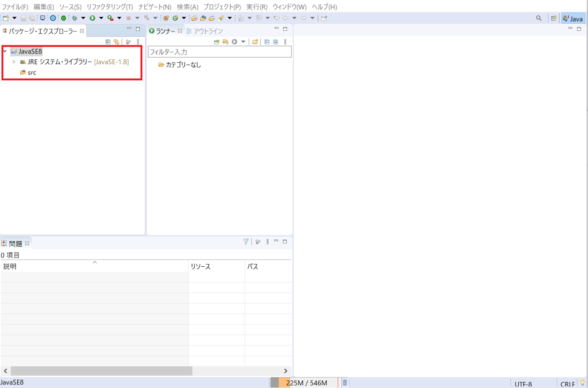588x388 pixels.
Task: Click the Back navigation arrow
Action: pyautogui.click(x=286, y=18)
